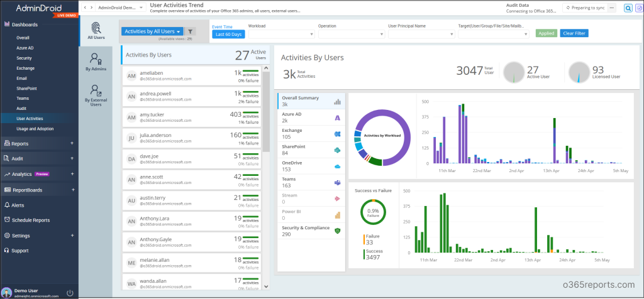Screen dimensions: 644x299
Task: Click the Active User gauge circle
Action: (514, 73)
